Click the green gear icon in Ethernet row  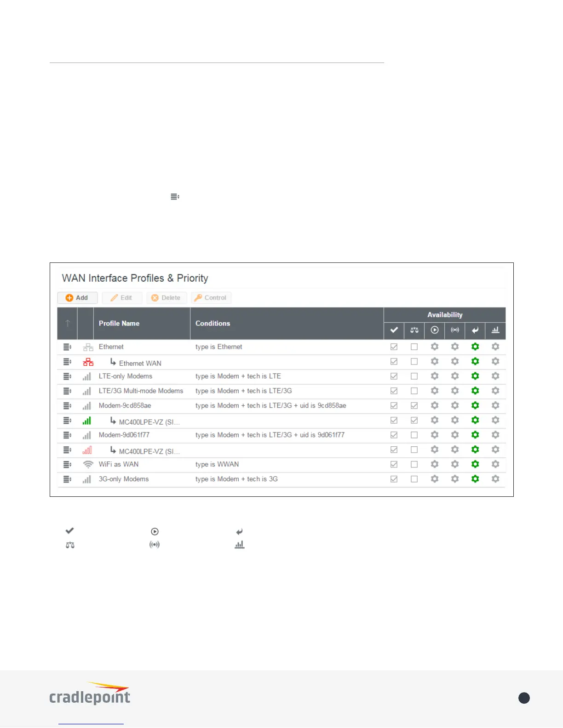coord(475,347)
